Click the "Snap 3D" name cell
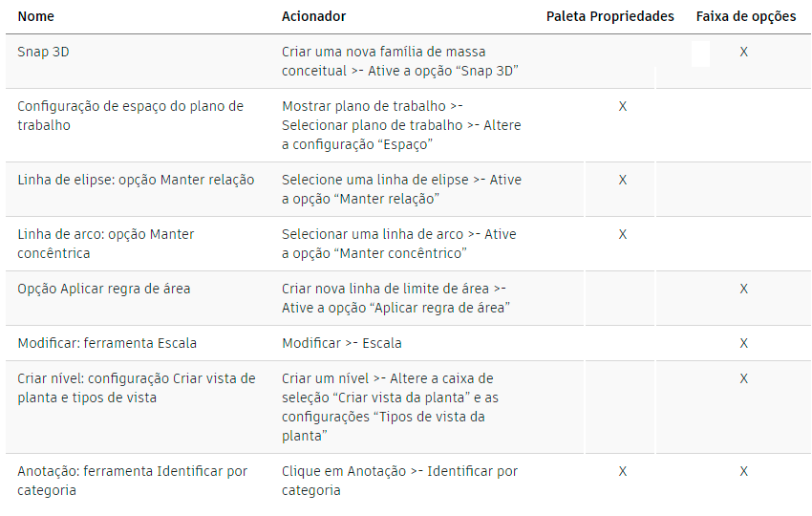 click(43, 52)
